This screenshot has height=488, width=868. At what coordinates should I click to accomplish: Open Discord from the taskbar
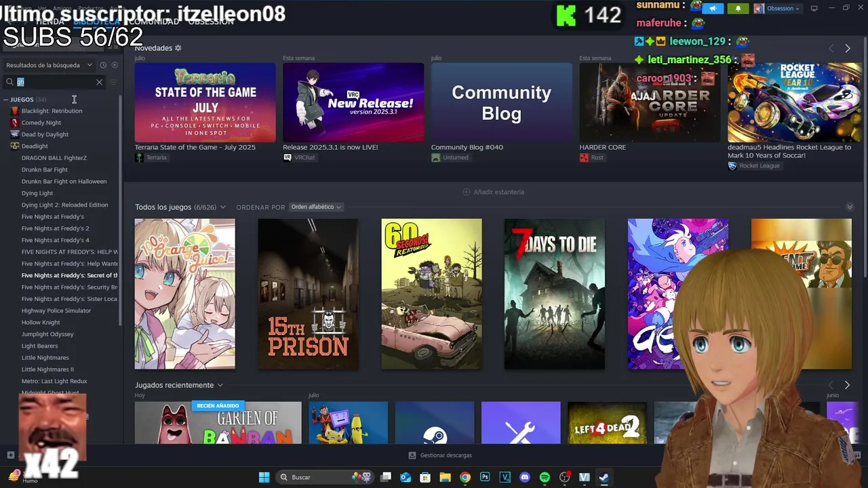pos(524,477)
